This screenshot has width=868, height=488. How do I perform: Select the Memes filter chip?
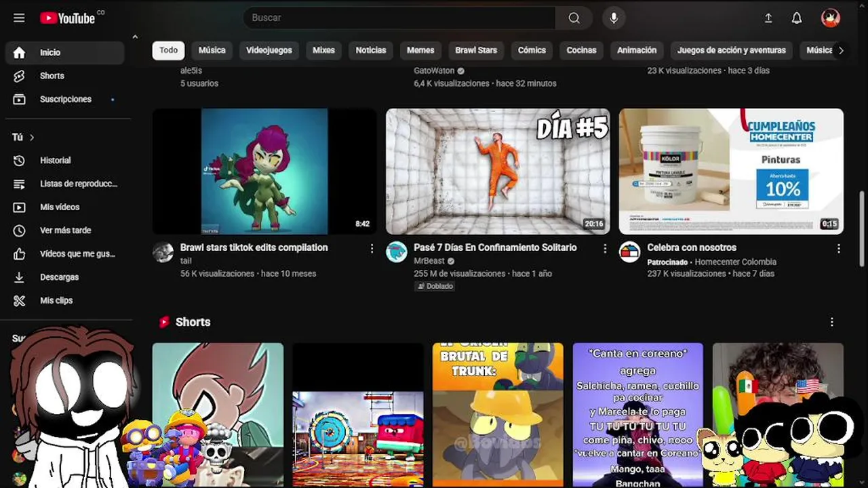pos(420,50)
